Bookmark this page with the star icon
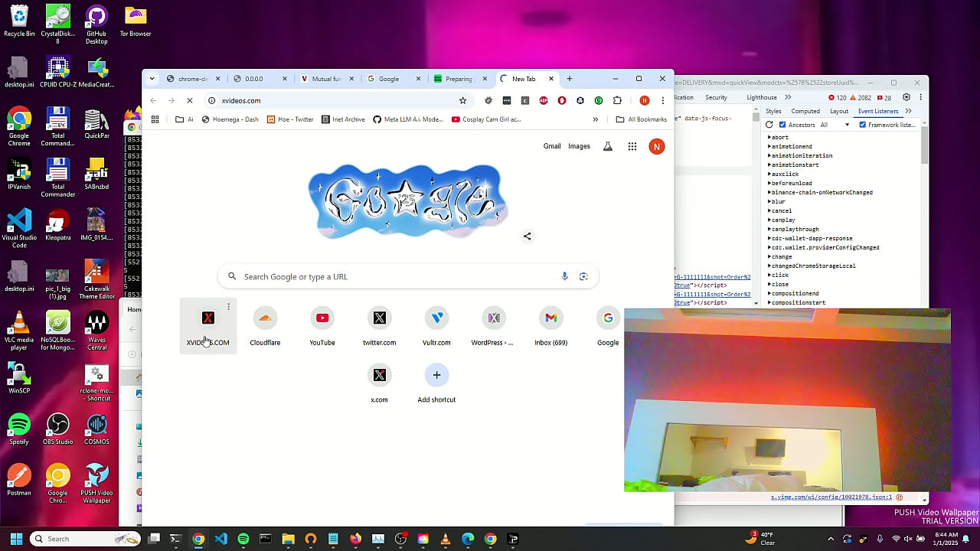This screenshot has height=551, width=980. [462, 100]
